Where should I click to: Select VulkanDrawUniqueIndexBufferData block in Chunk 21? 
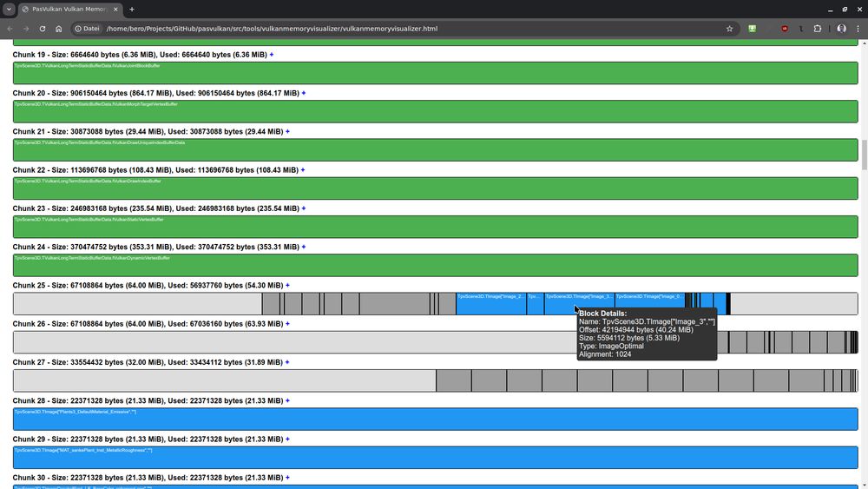tap(435, 150)
